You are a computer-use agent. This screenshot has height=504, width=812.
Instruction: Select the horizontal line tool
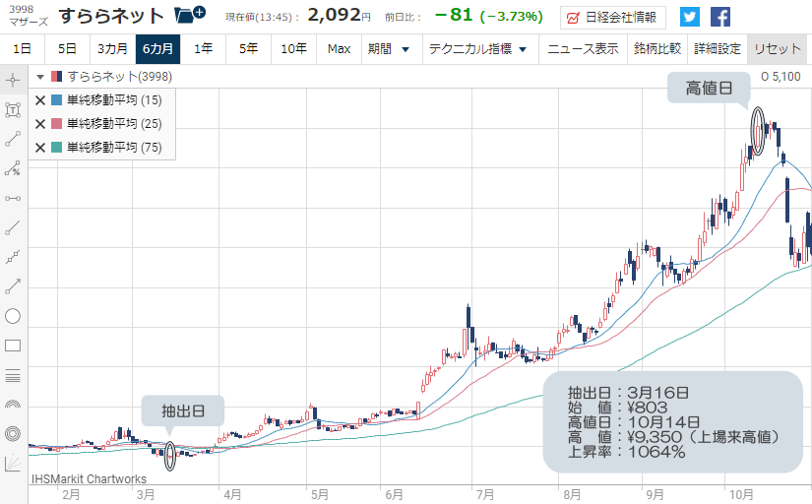click(x=13, y=199)
